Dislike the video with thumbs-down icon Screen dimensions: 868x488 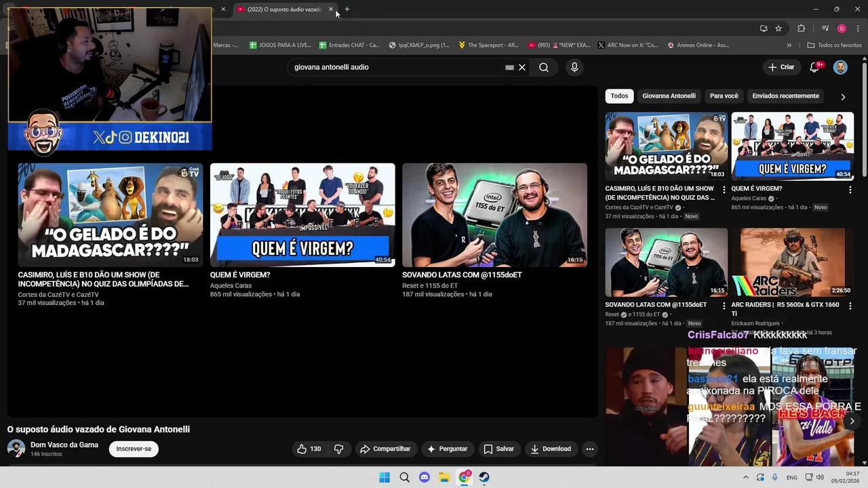pos(339,449)
